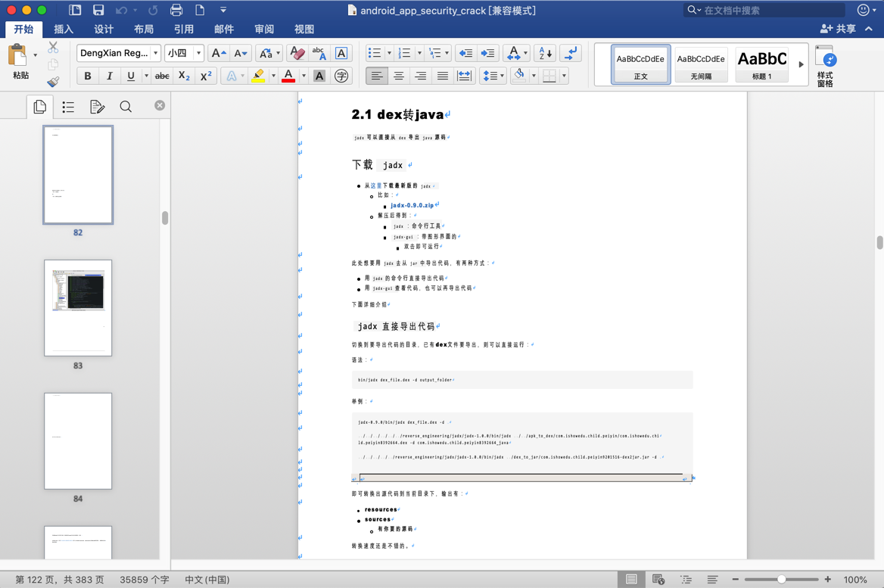Increase paragraph indent
Viewport: 884px width, 588px height.
tap(487, 53)
